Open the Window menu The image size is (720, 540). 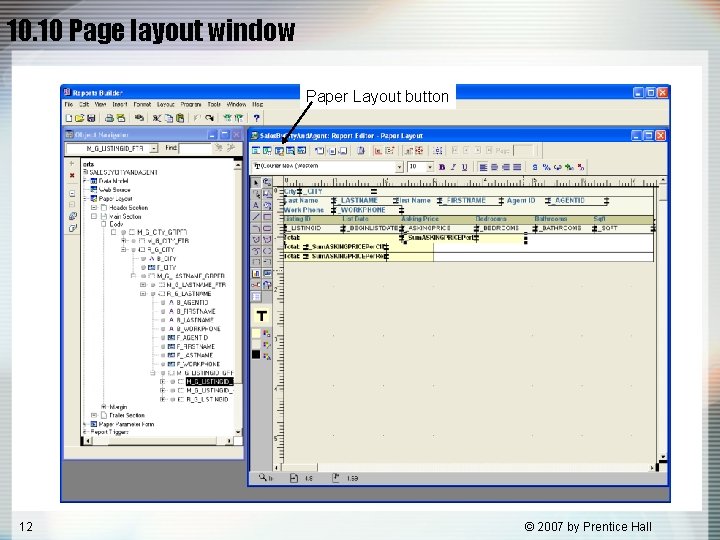236,105
